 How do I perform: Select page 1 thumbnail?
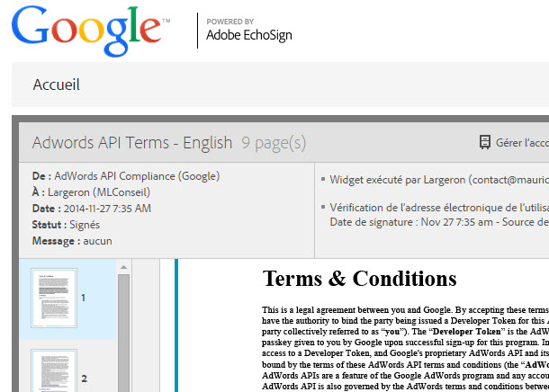coord(54,298)
